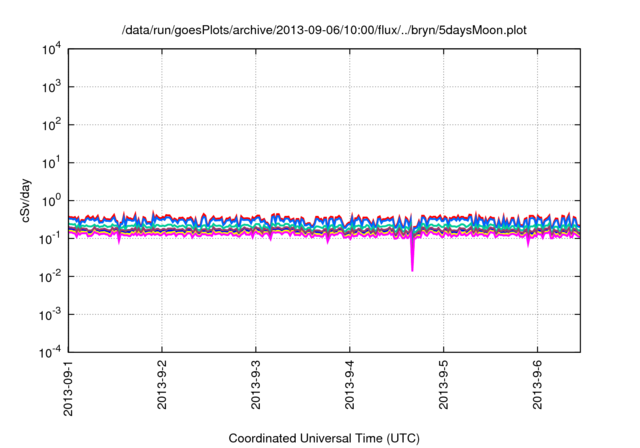Screen dimensions: 640x448
Task: Select the y-axis label cSv/day
Action: click(26, 200)
